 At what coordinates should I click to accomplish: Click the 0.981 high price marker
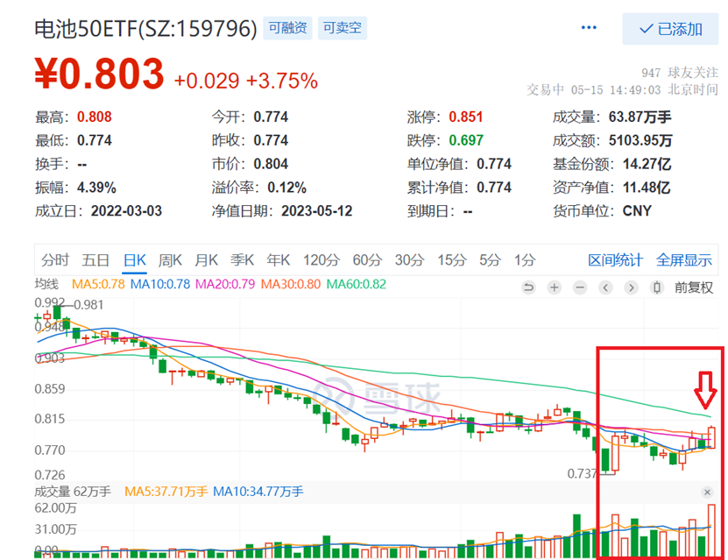pyautogui.click(x=88, y=305)
